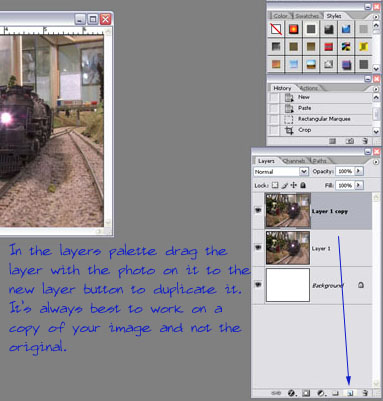Image resolution: width=383 pixels, height=401 pixels.
Task: Switch to the Channels tab
Action: 294,161
